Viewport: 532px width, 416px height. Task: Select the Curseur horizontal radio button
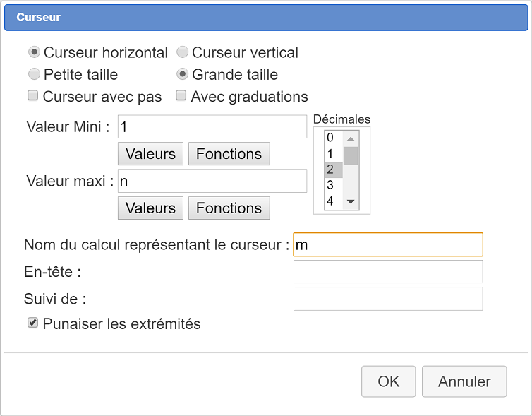pyautogui.click(x=34, y=52)
